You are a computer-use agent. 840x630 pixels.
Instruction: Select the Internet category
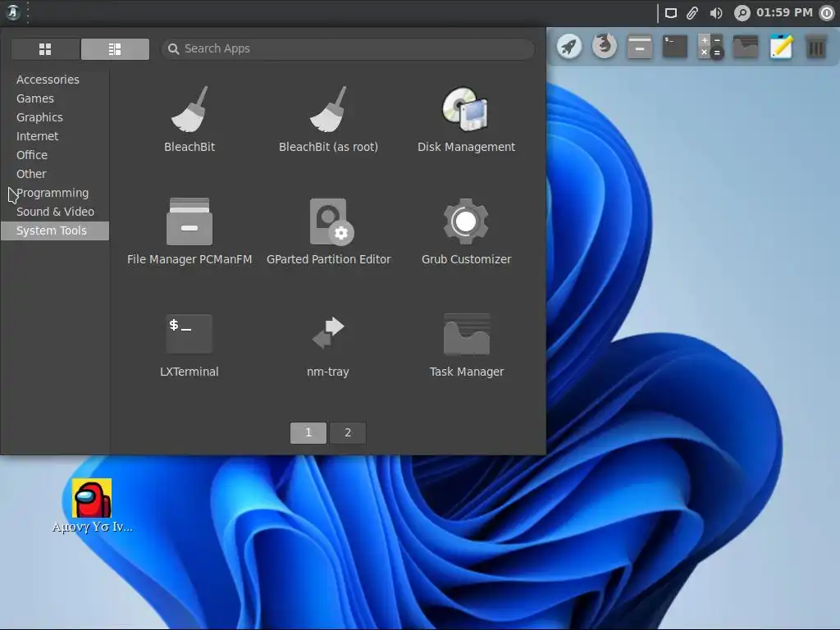[x=55, y=136]
